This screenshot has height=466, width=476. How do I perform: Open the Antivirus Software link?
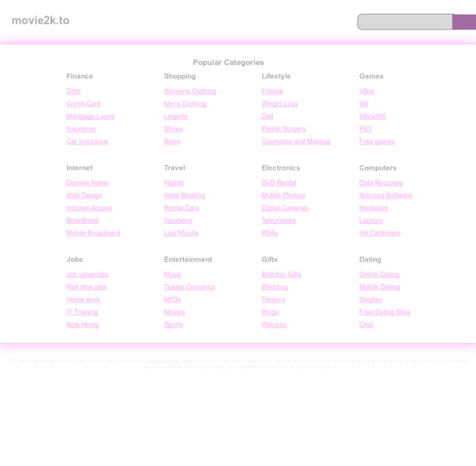[386, 195]
